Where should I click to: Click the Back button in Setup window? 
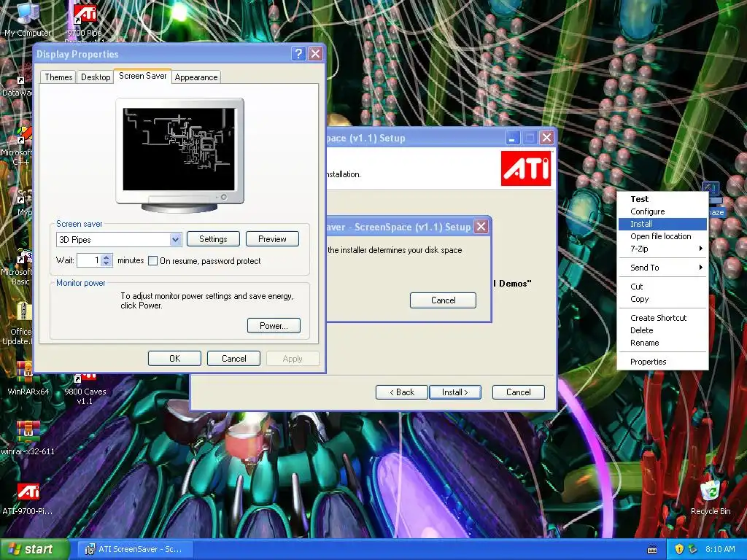pos(402,392)
